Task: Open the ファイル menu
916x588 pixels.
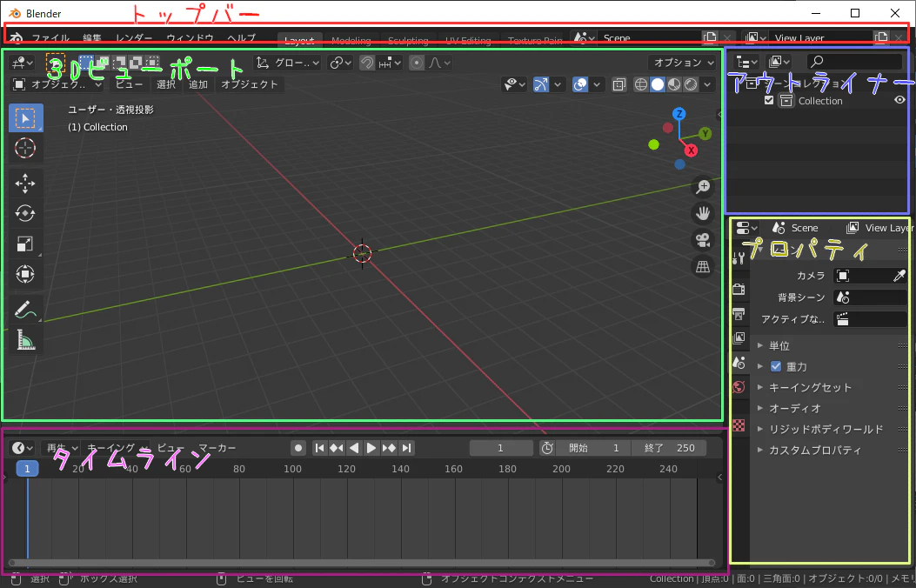Action: click(x=50, y=38)
